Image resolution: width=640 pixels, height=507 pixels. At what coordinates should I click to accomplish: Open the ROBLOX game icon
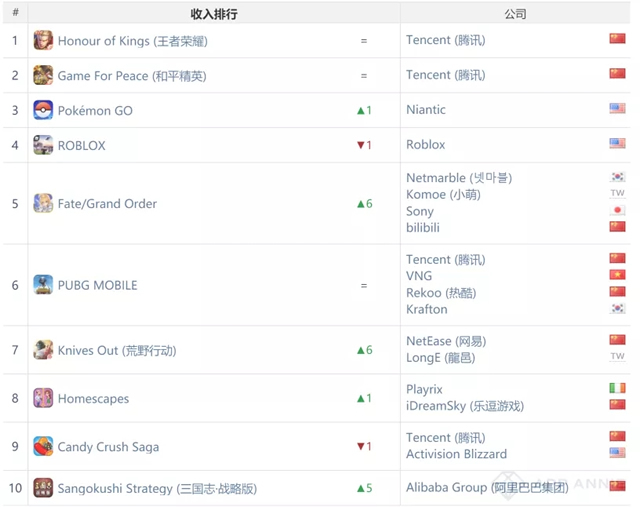click(x=43, y=145)
